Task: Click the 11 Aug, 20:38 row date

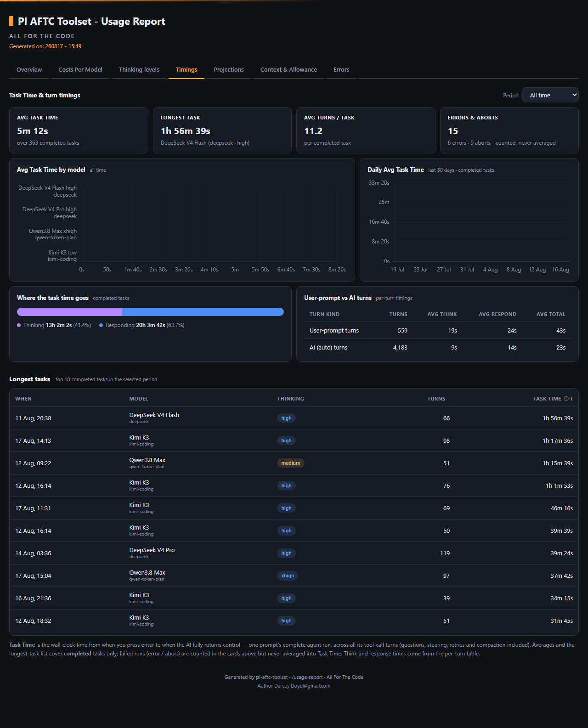Action: pyautogui.click(x=33, y=418)
